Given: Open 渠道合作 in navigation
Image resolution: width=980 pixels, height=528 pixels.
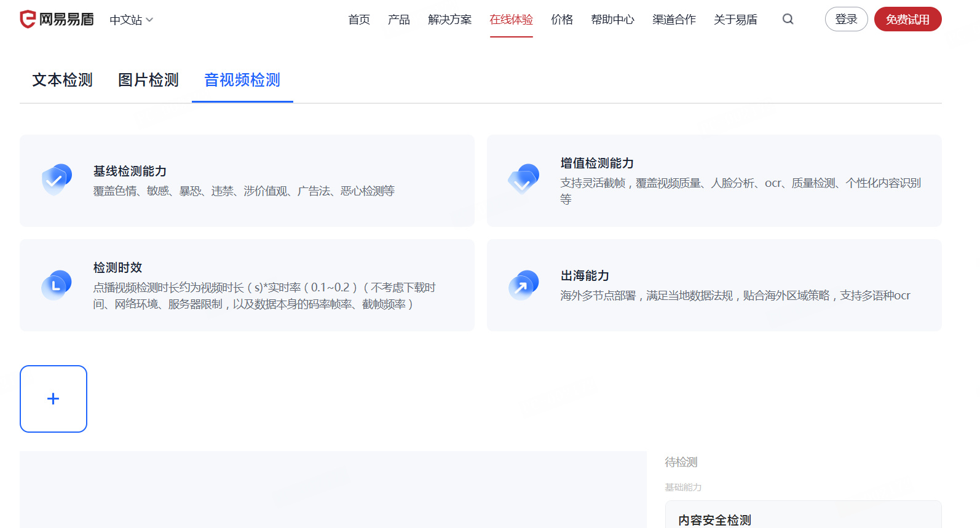Looking at the screenshot, I should pyautogui.click(x=674, y=20).
